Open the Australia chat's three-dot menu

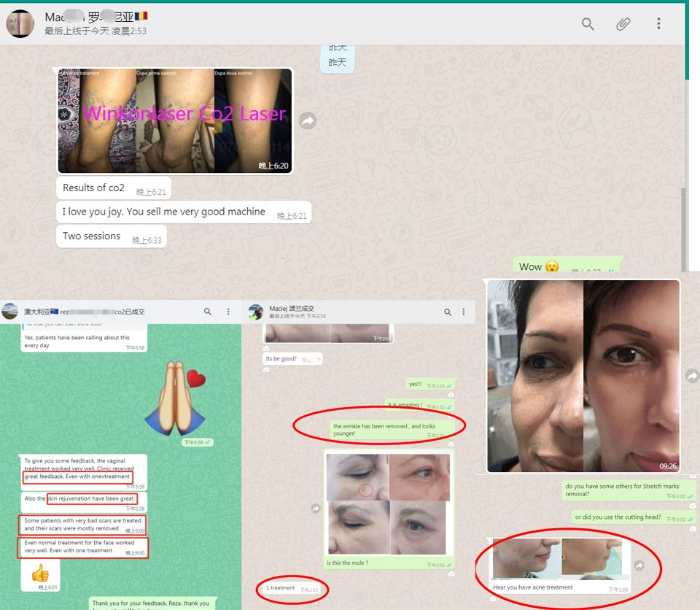(228, 312)
